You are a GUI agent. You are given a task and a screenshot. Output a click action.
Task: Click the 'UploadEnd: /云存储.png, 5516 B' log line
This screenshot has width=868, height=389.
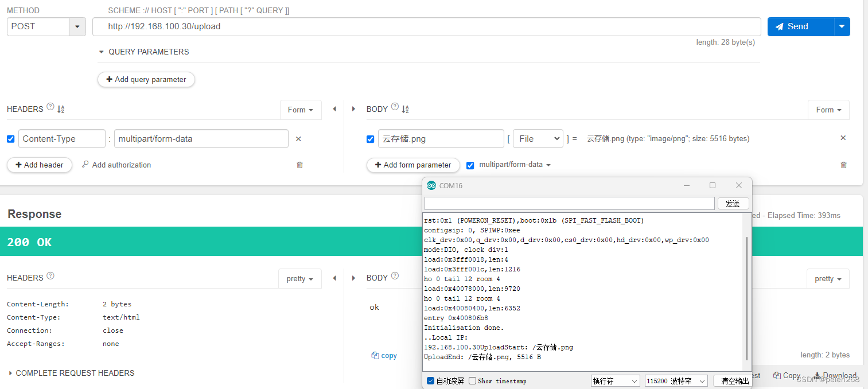482,357
